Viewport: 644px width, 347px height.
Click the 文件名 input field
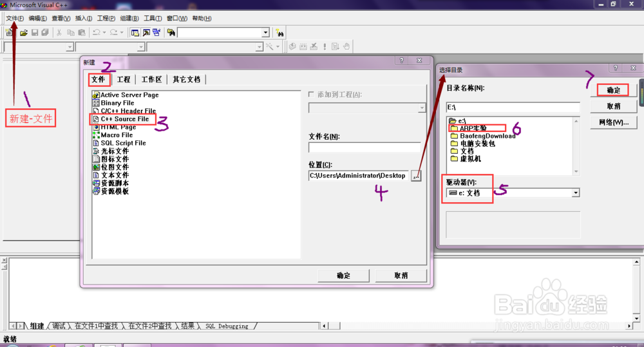point(365,147)
